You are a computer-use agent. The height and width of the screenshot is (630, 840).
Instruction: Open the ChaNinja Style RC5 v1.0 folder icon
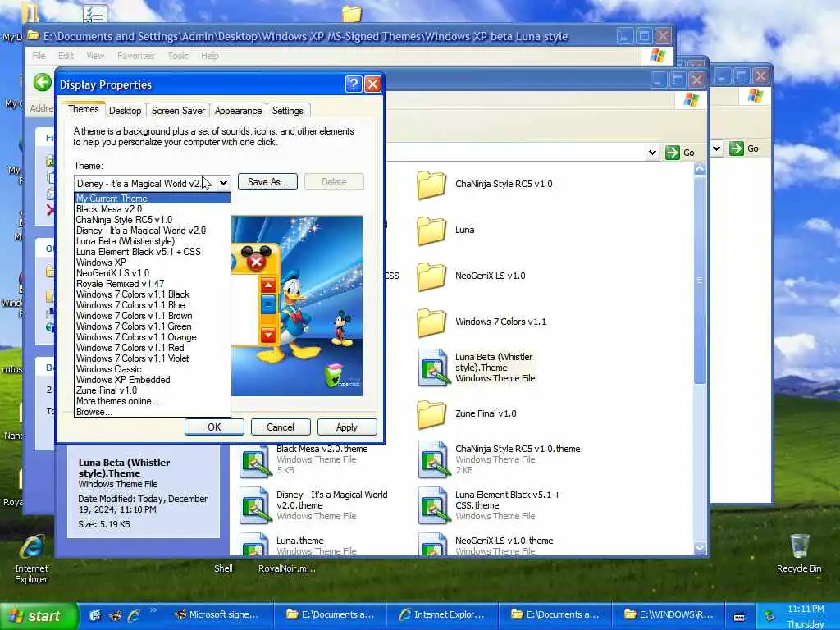431,185
